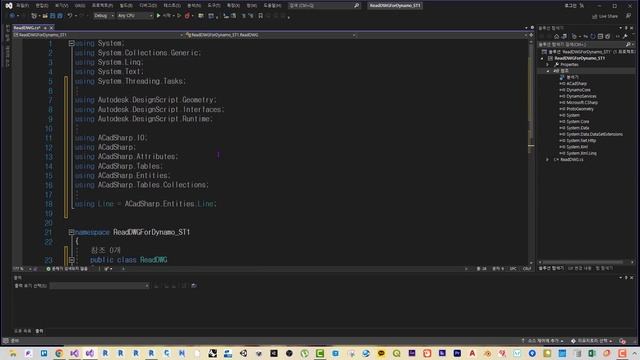This screenshot has height=360, width=640.
Task: Select System.Xml.Linq reference in Solution Explorer
Action: (582, 153)
